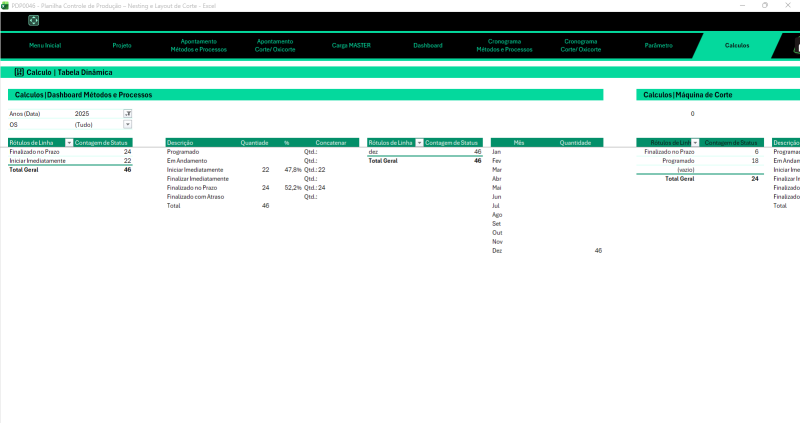The height and width of the screenshot is (423, 800).
Task: Open the OS (Tudo) filter dropdown
Action: click(x=127, y=124)
